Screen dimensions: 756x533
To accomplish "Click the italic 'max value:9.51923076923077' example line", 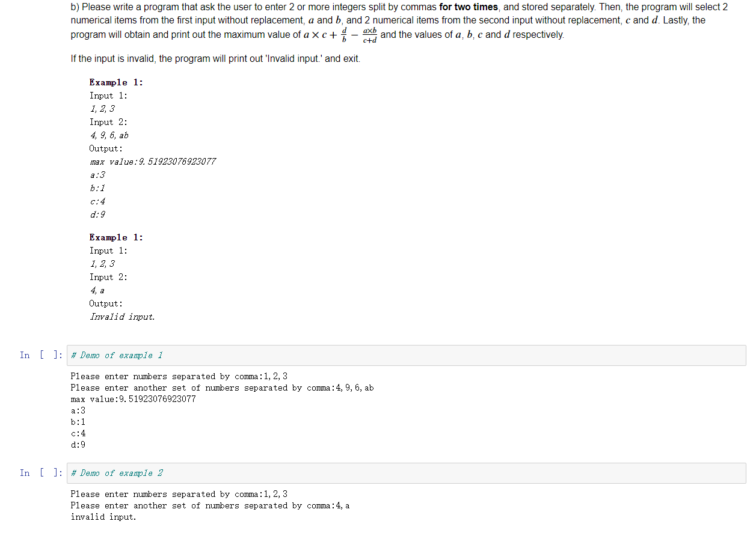I will click(153, 162).
